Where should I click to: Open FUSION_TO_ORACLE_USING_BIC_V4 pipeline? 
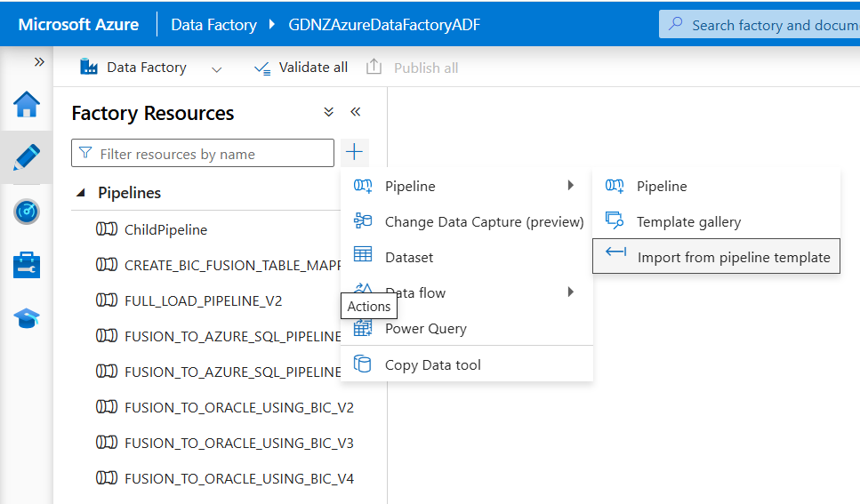point(239,479)
